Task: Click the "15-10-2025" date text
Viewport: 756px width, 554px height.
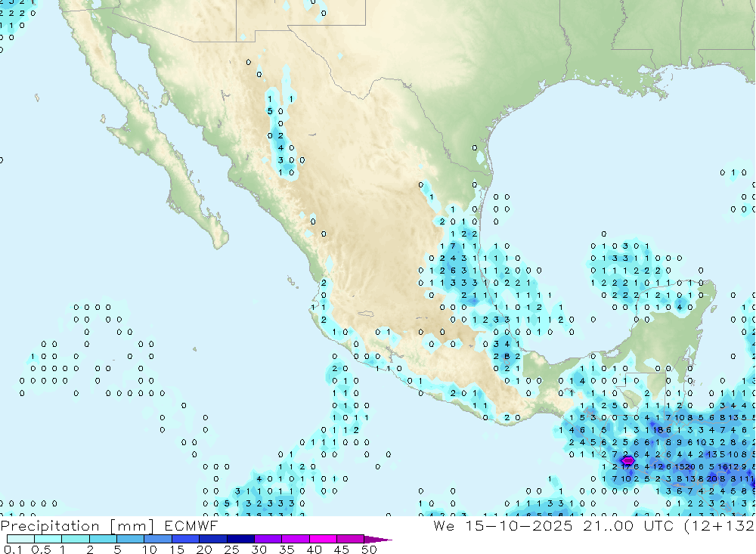Action: tap(519, 525)
